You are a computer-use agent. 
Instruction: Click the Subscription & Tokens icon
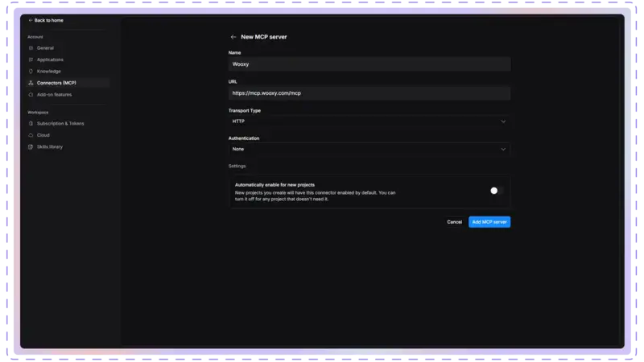[31, 124]
